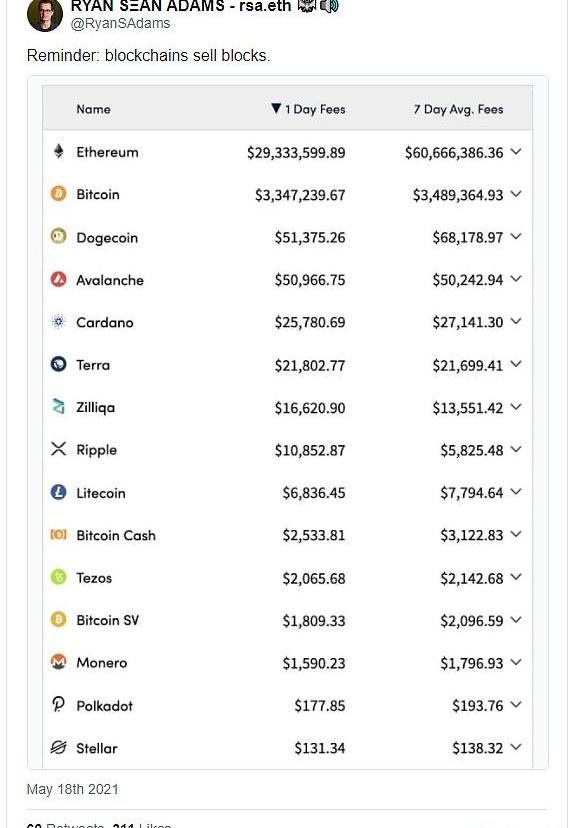Expand the Tezos row chevron
This screenshot has width=576, height=828.
[516, 577]
